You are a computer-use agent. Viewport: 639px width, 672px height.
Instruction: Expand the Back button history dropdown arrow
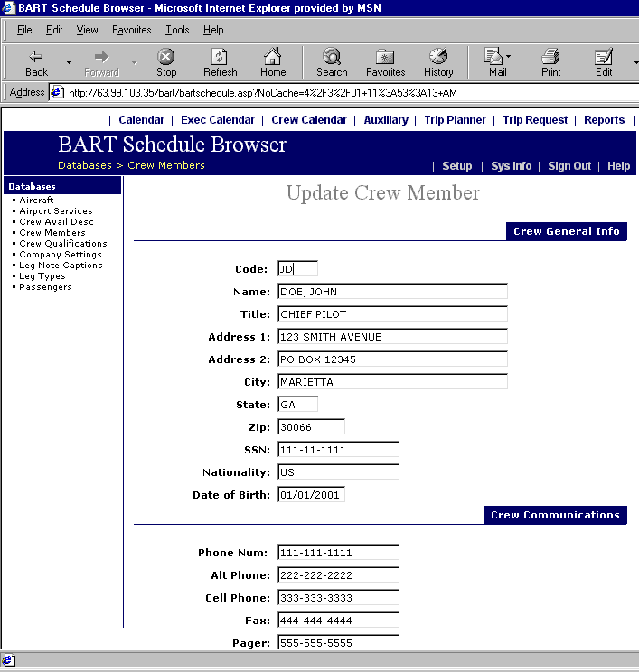point(69,63)
